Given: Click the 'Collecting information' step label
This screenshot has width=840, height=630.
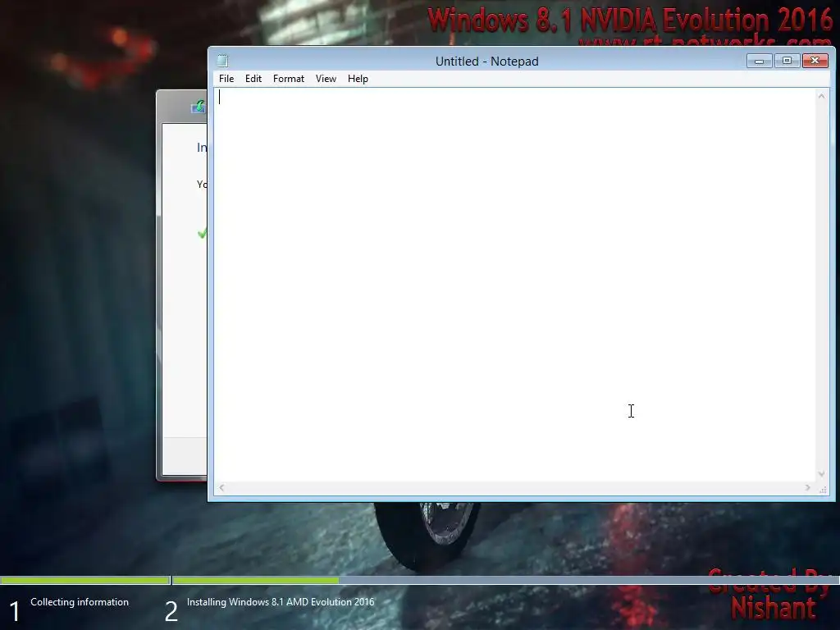Looking at the screenshot, I should pos(80,602).
